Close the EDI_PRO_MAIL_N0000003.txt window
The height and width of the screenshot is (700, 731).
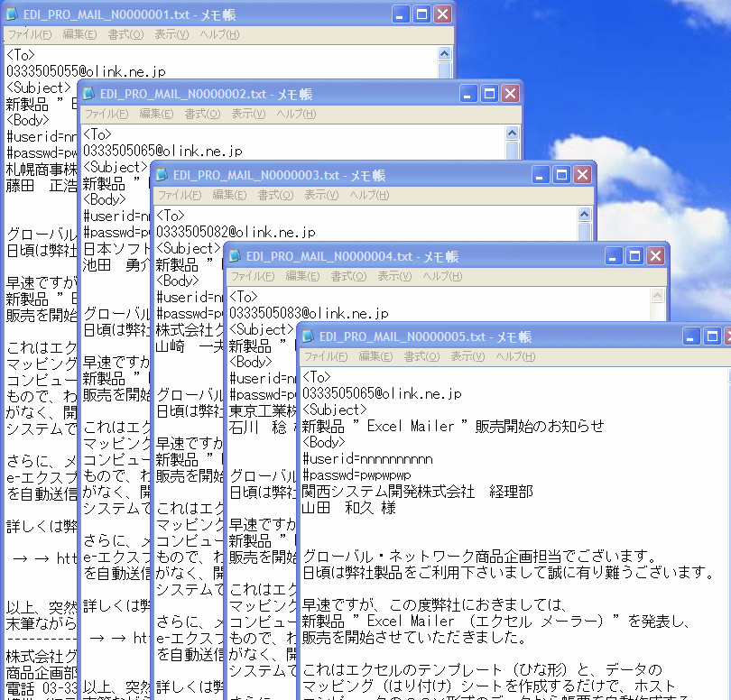tap(583, 175)
